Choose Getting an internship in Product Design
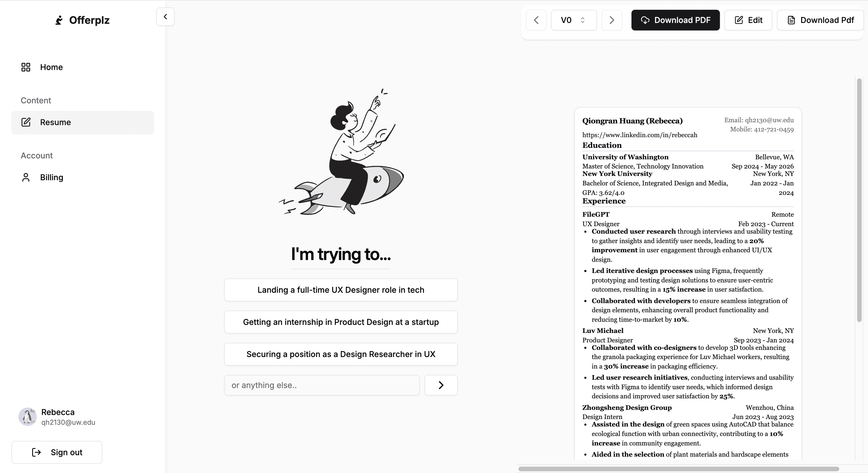868x473 pixels. point(341,322)
